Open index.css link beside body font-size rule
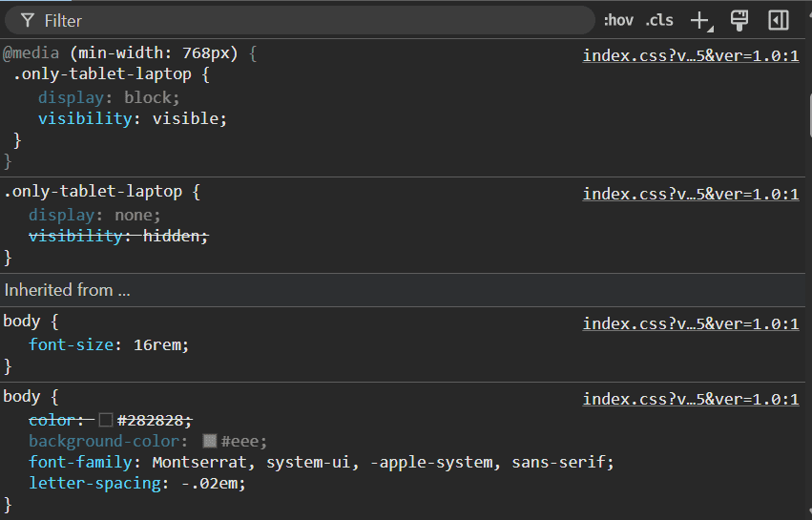This screenshot has height=520, width=812. [x=690, y=323]
